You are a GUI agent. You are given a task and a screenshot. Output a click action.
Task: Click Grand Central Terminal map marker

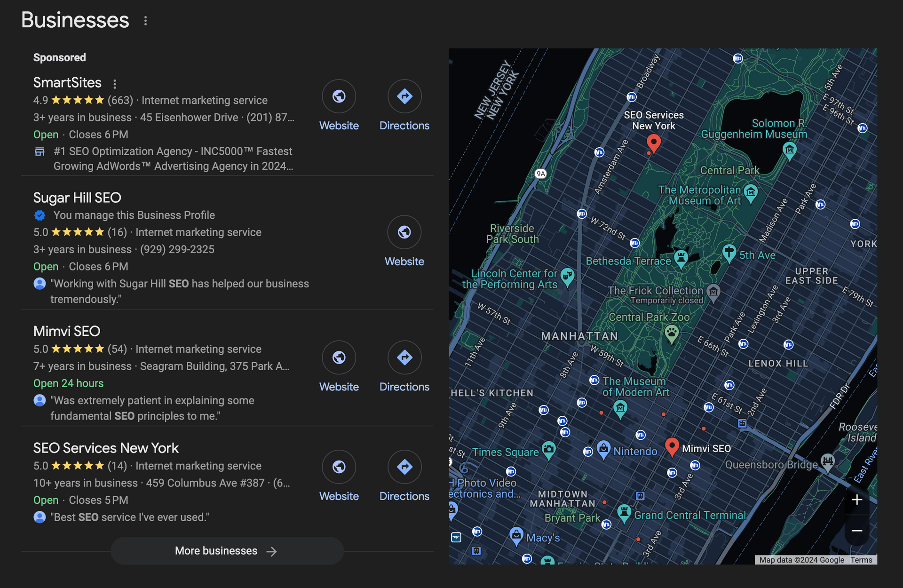pos(624,512)
